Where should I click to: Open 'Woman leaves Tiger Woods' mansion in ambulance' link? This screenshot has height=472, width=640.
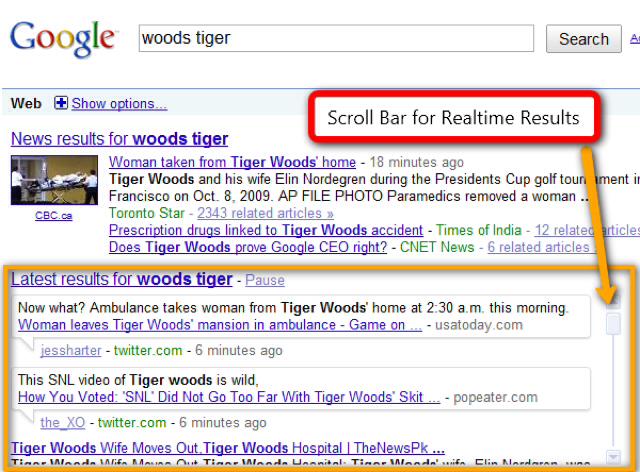[220, 325]
